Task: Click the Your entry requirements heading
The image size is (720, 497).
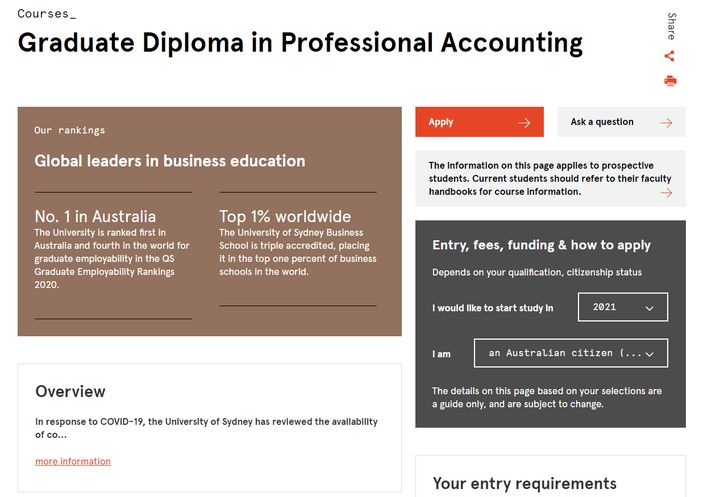Action: [x=524, y=483]
